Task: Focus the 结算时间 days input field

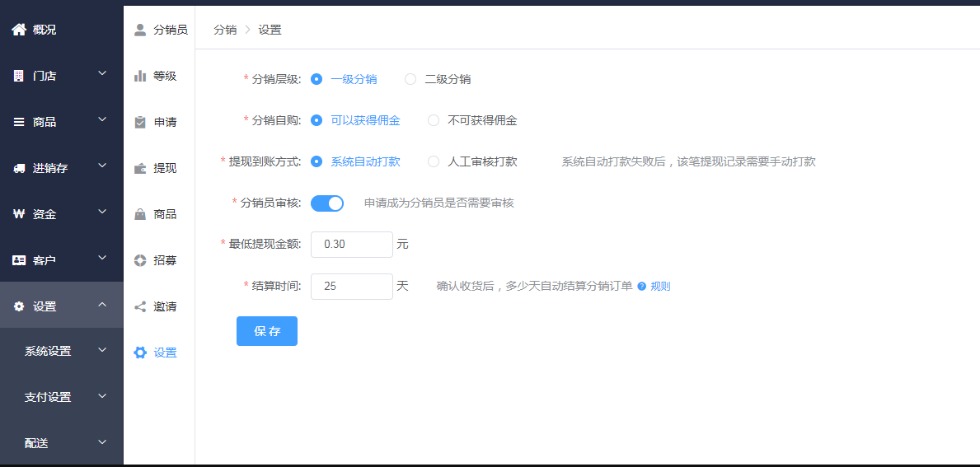Action: coord(352,287)
